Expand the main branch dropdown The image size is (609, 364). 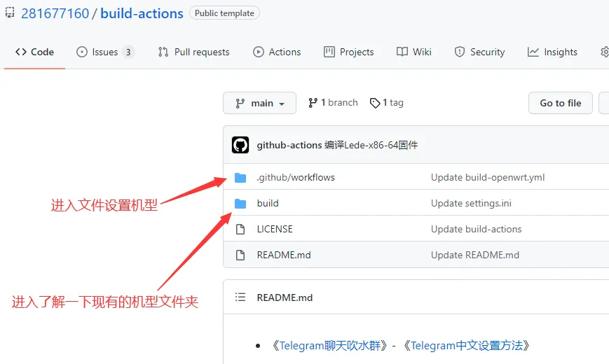click(259, 103)
